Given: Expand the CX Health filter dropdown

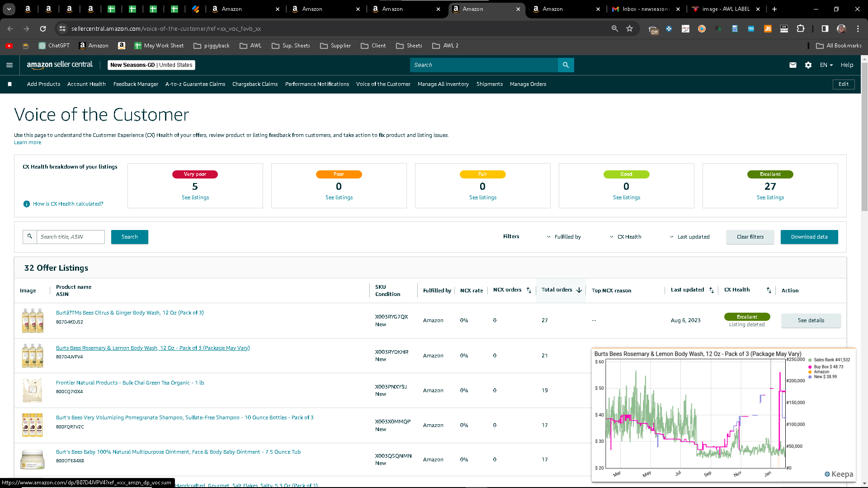Looking at the screenshot, I should (x=625, y=237).
